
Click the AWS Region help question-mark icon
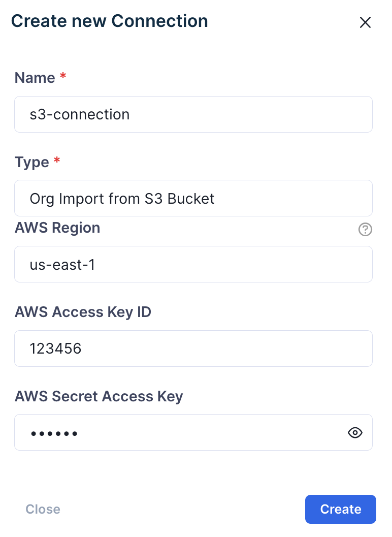pos(365,230)
